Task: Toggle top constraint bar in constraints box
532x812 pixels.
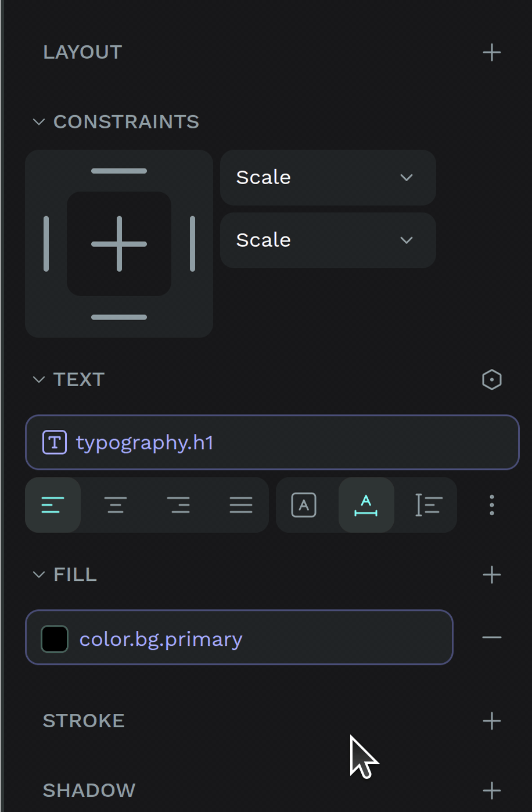Action: [x=119, y=171]
